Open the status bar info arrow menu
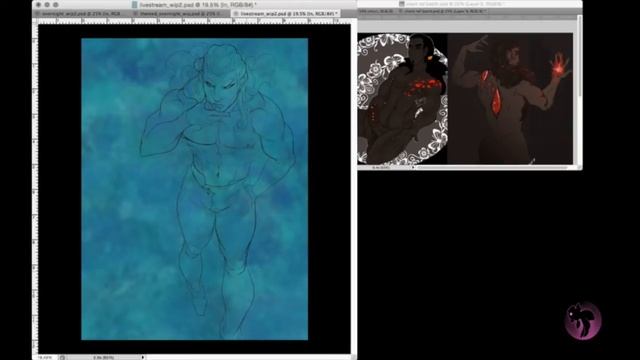 pyautogui.click(x=142, y=358)
